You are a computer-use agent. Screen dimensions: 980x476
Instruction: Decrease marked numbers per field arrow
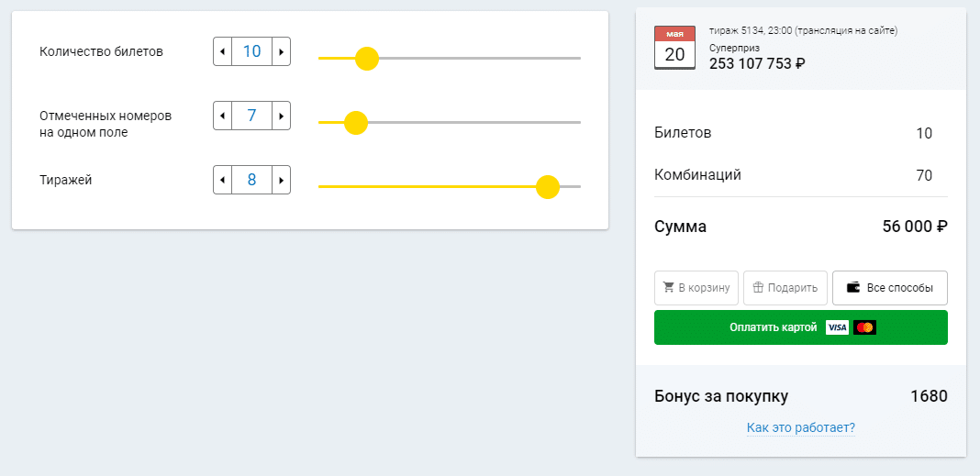tap(222, 116)
